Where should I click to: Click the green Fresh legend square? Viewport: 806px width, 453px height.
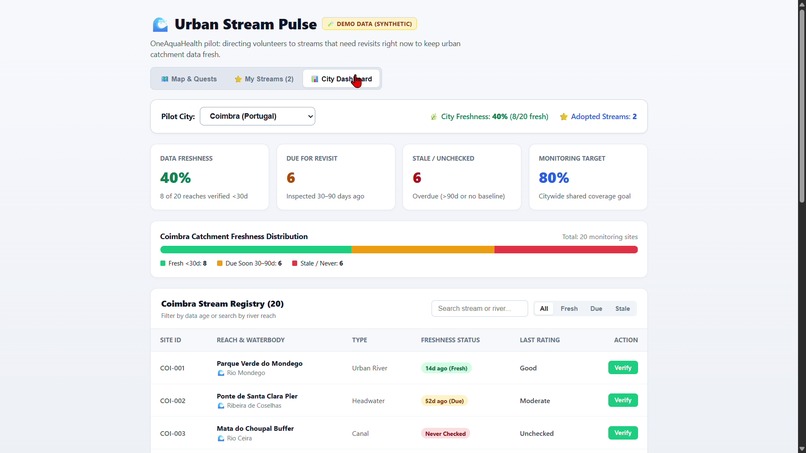pos(163,263)
